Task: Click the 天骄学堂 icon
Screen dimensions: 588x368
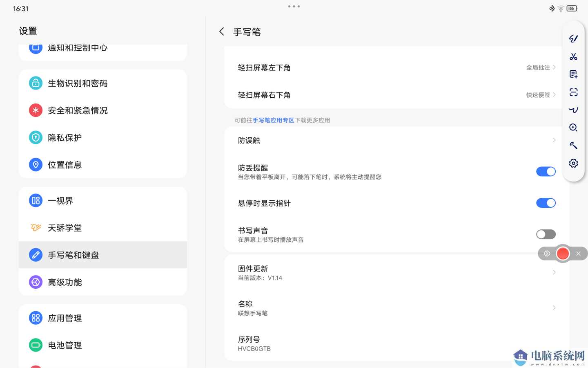Action: [x=36, y=227]
